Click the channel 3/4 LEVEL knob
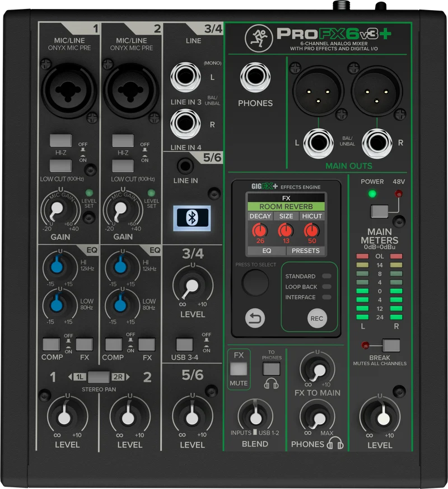This screenshot has width=448, height=489. click(192, 286)
